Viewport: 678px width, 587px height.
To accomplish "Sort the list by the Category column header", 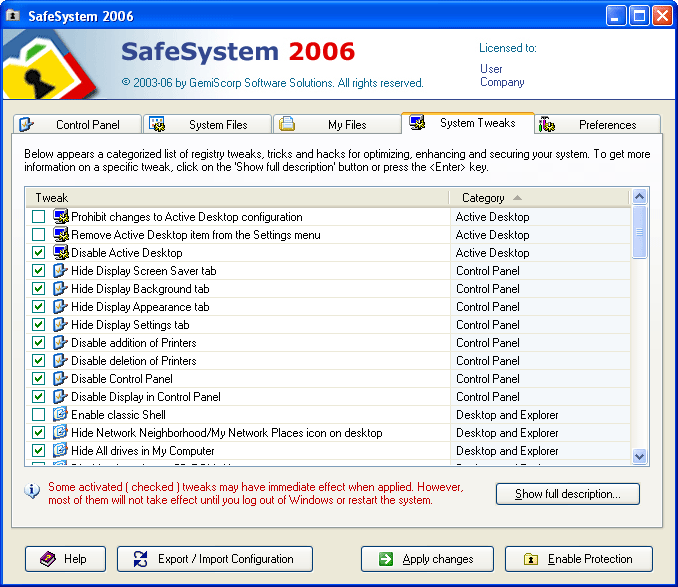I will tap(539, 198).
